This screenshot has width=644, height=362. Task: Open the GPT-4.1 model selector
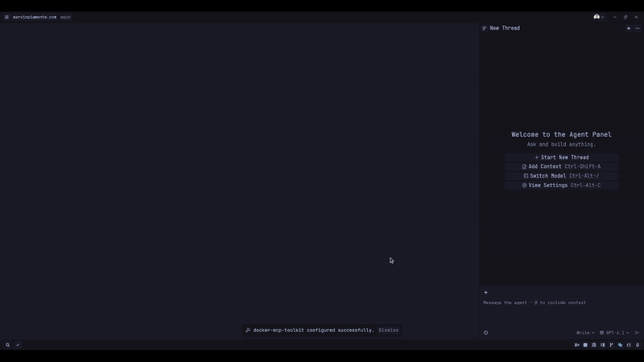(x=614, y=333)
